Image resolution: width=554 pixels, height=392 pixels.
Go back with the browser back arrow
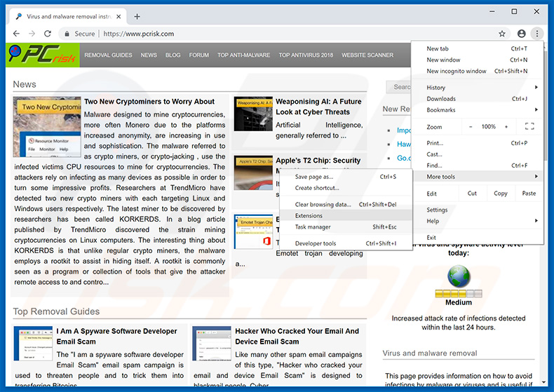[x=16, y=34]
